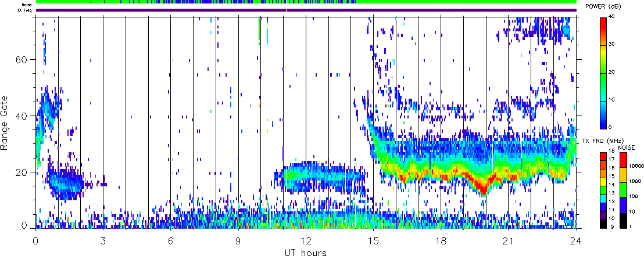Viewport: 644px width, 256px height.
Task: Click the POWER (dB) gradient color bar
Action: pyautogui.click(x=604, y=73)
